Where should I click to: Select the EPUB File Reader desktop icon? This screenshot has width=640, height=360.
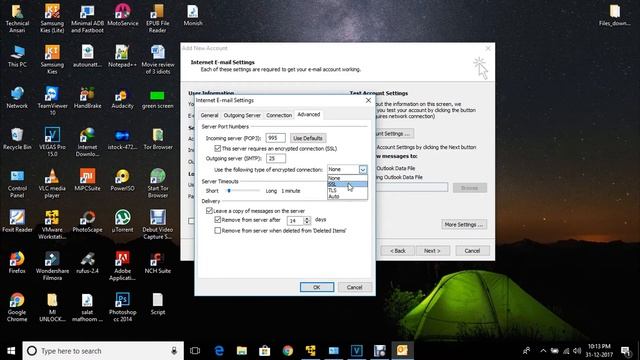[x=158, y=18]
